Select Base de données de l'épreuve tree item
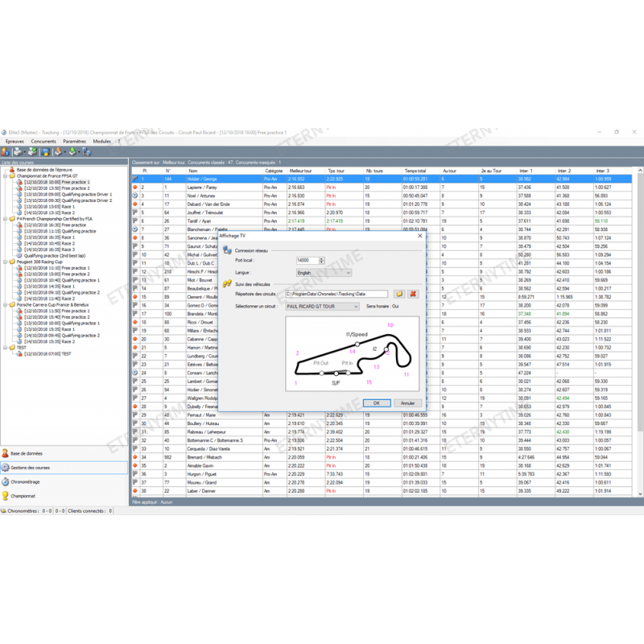 click(x=44, y=170)
